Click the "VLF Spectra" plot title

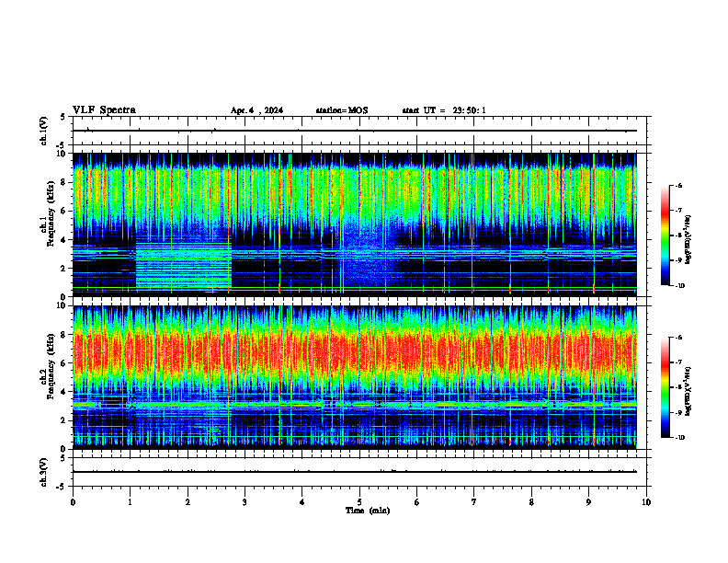coord(104,110)
